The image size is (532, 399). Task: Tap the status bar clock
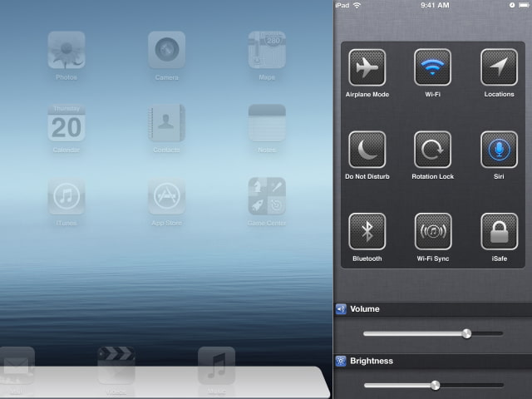435,5
